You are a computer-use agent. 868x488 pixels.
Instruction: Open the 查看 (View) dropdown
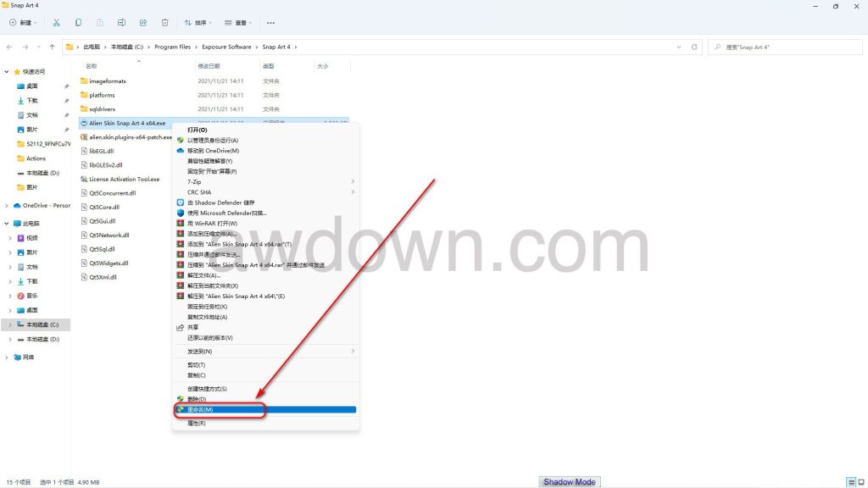[x=240, y=22]
